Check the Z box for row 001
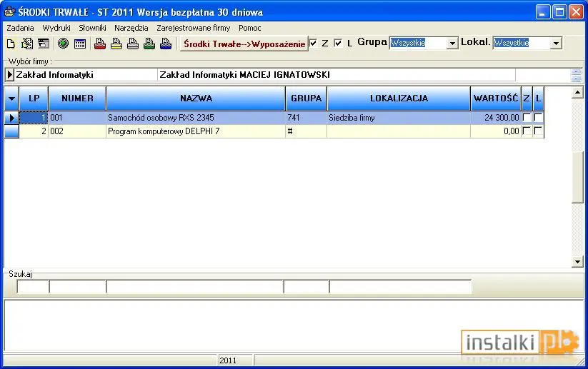 tap(527, 118)
